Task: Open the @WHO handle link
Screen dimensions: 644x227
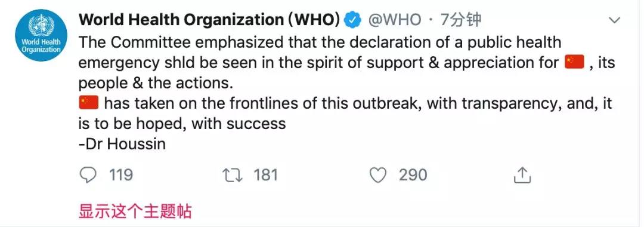Action: (x=395, y=20)
